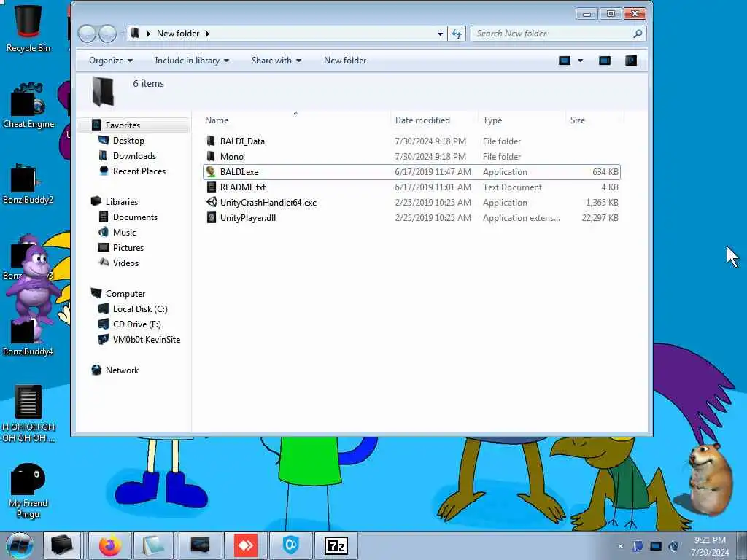Select Libraries in the navigation pane

tap(122, 201)
